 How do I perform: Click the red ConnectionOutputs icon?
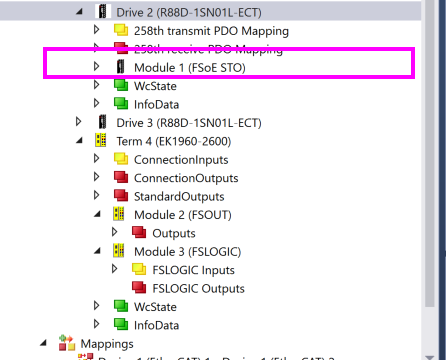pos(121,177)
